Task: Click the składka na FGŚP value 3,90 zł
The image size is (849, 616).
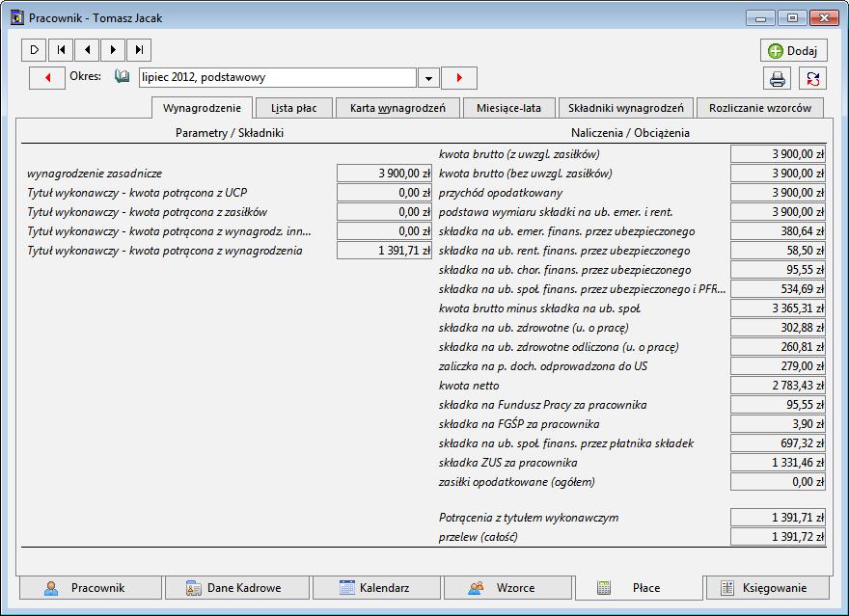Action: [x=778, y=424]
